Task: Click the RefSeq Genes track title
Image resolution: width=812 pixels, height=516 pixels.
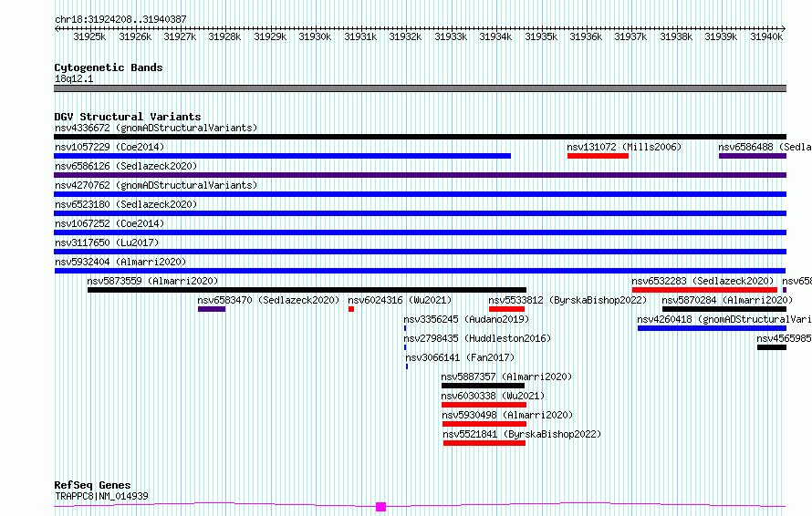Action: pos(92,485)
